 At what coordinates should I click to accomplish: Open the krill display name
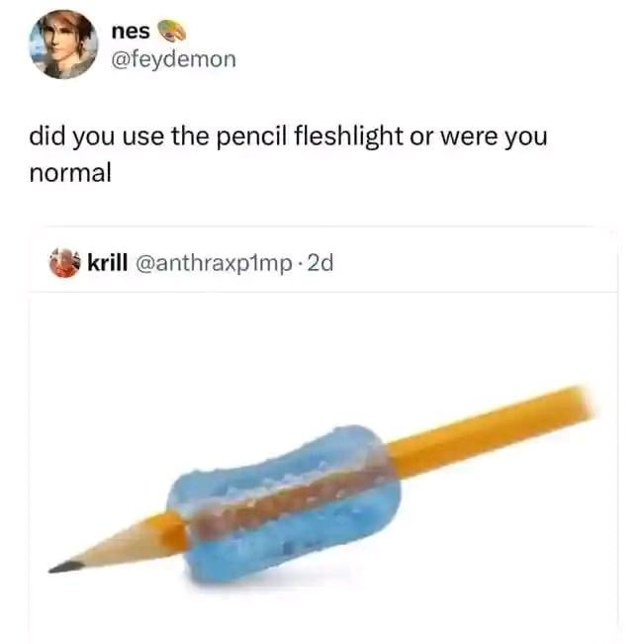pos(107,263)
